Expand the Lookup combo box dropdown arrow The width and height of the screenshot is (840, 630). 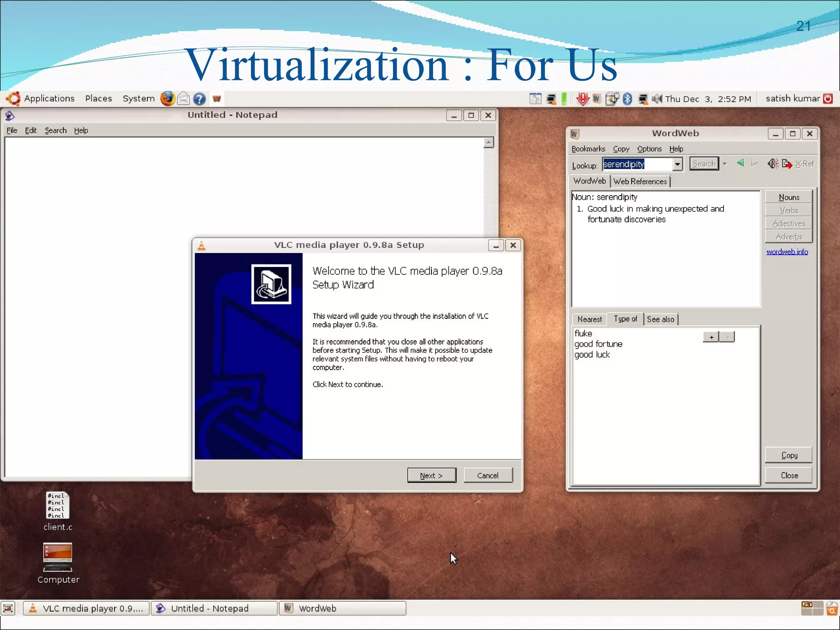click(678, 164)
